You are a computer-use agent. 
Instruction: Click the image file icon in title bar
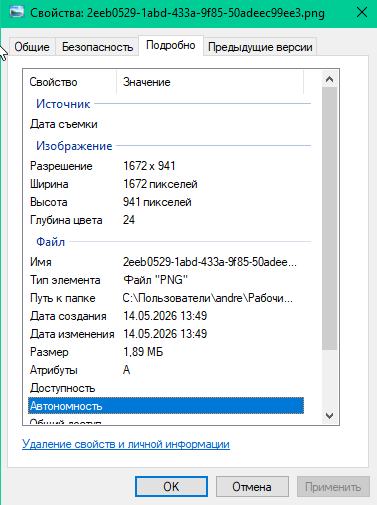point(17,13)
